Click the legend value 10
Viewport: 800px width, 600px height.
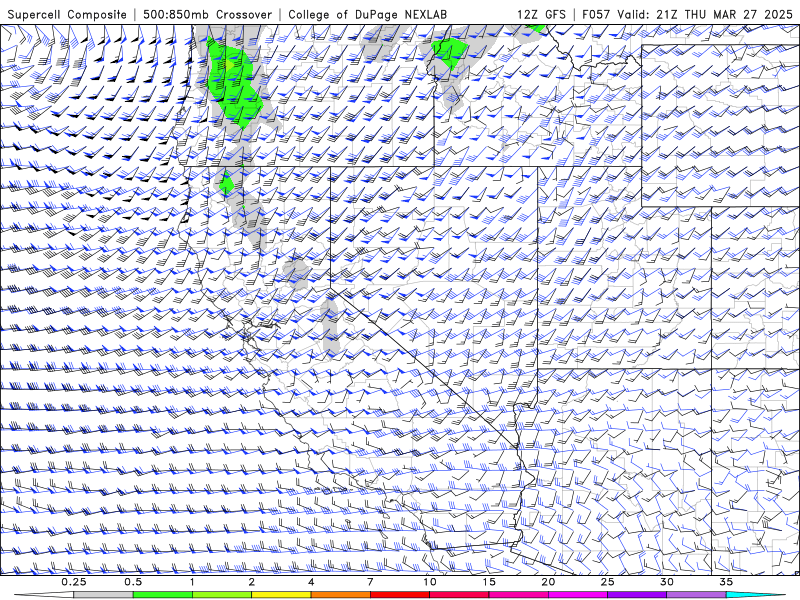pos(430,582)
